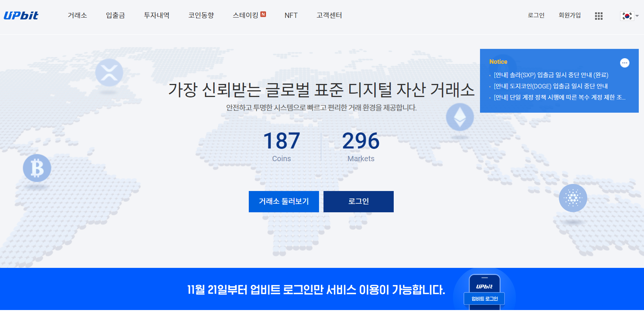Click the floating XRP coin icon
This screenshot has width=644, height=316.
pos(109,72)
